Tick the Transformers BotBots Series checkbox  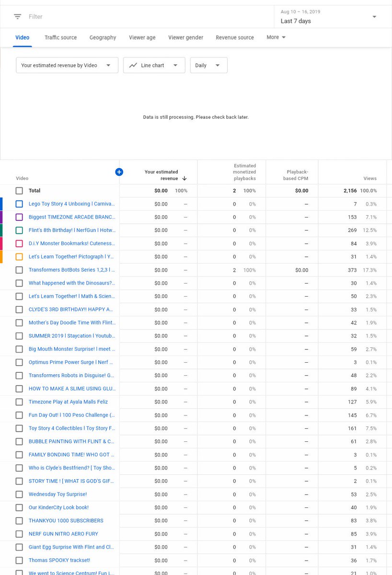pyautogui.click(x=19, y=270)
